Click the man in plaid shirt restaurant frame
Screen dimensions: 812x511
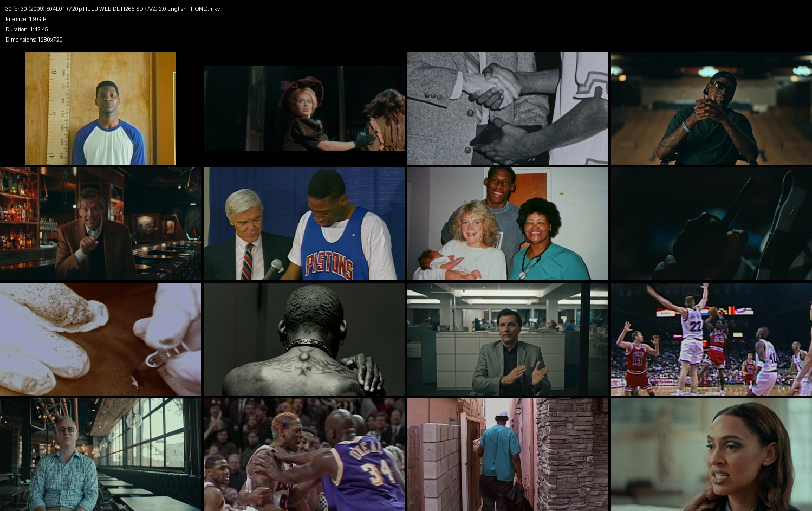pos(100,455)
